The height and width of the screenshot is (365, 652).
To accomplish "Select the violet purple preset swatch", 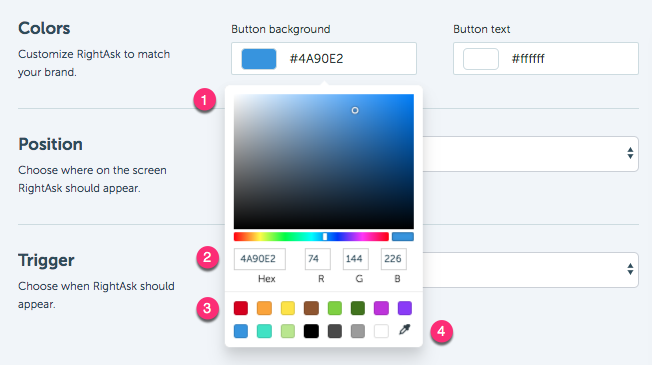I will (x=405, y=308).
